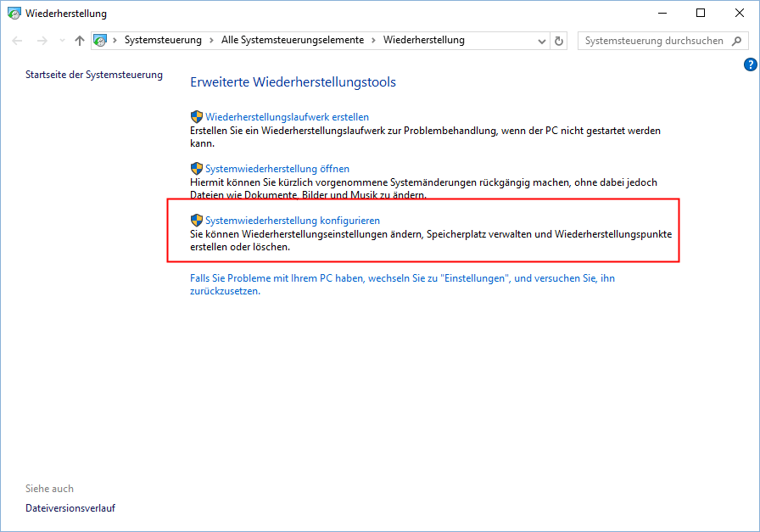Expand the address bar history dropdown

(x=541, y=40)
